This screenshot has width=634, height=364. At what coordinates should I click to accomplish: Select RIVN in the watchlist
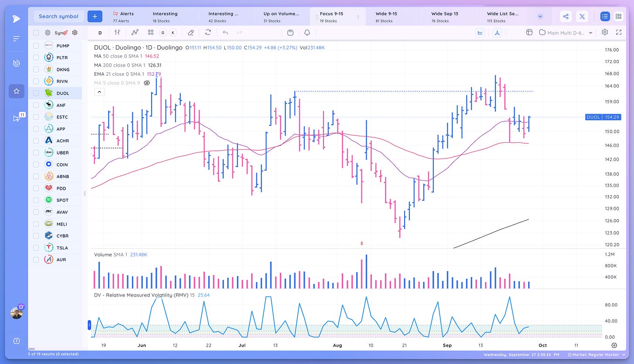[55, 81]
